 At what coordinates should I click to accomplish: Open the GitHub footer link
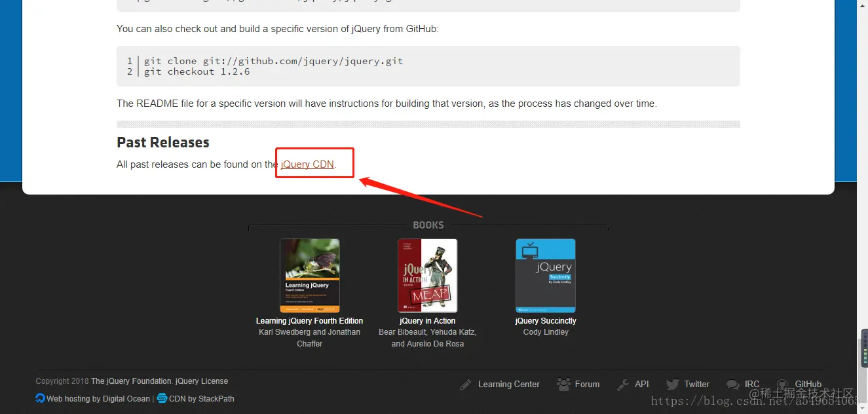pos(808,385)
